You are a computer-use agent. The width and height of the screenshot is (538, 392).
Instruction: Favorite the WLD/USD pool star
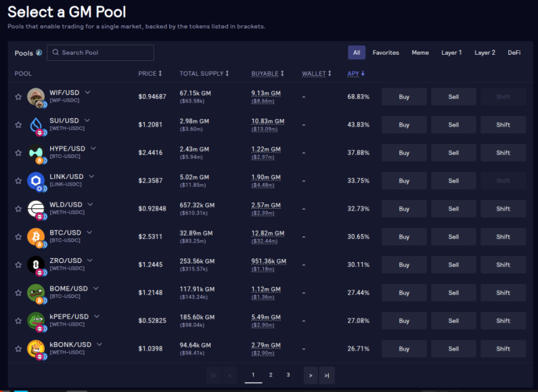(x=18, y=209)
